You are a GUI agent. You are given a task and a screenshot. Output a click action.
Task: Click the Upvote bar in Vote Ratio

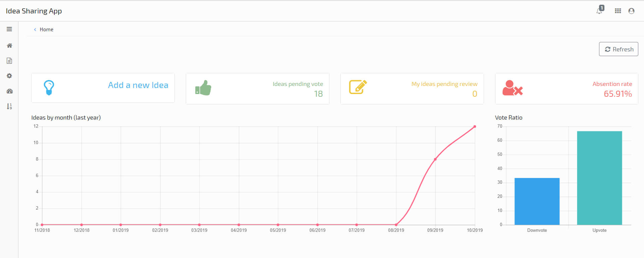point(599,178)
